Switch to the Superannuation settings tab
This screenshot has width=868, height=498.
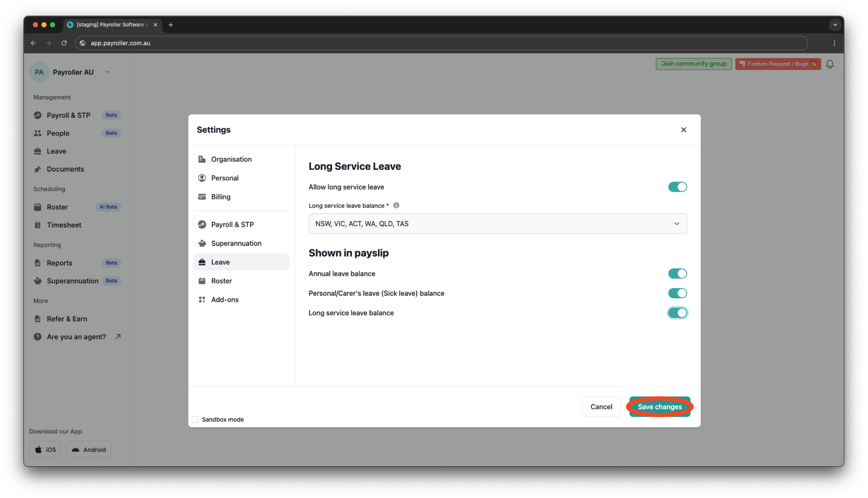click(236, 243)
